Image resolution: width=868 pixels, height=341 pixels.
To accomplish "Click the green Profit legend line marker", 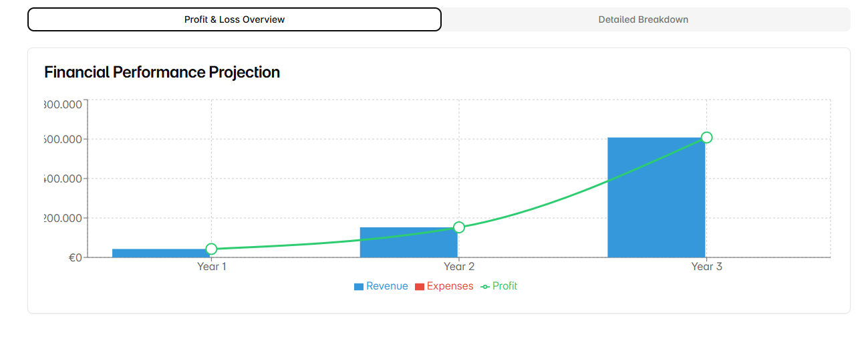I will pos(485,287).
